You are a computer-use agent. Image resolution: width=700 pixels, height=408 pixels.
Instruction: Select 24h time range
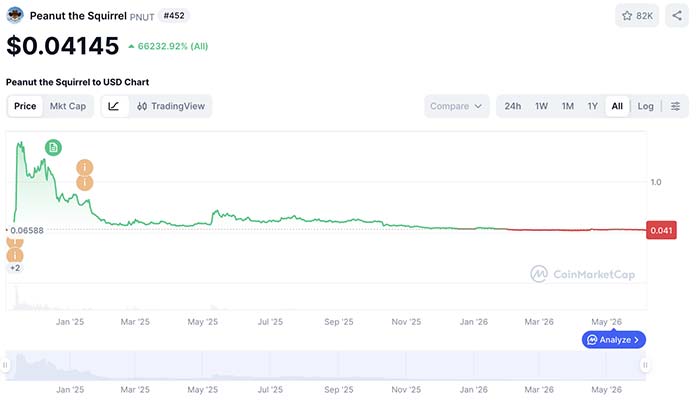click(512, 106)
